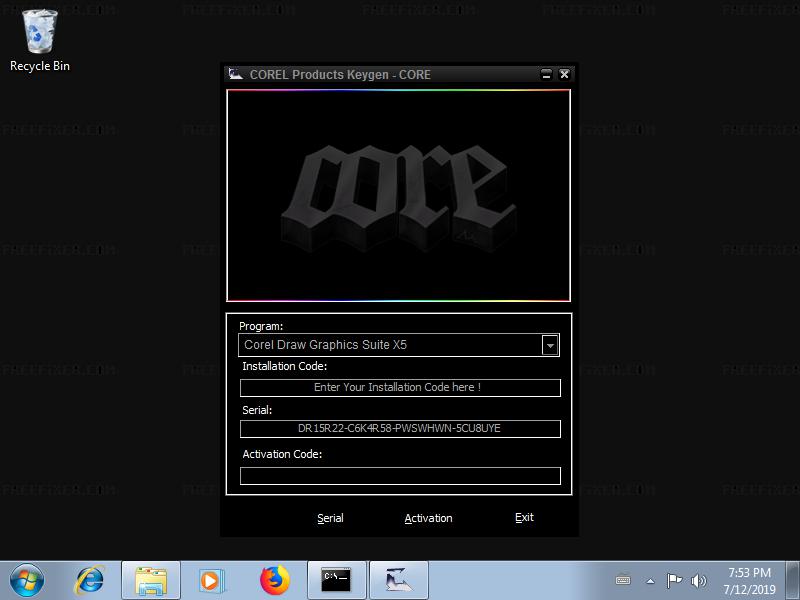Open the Action Center flag icon
800x600 pixels.
point(674,581)
